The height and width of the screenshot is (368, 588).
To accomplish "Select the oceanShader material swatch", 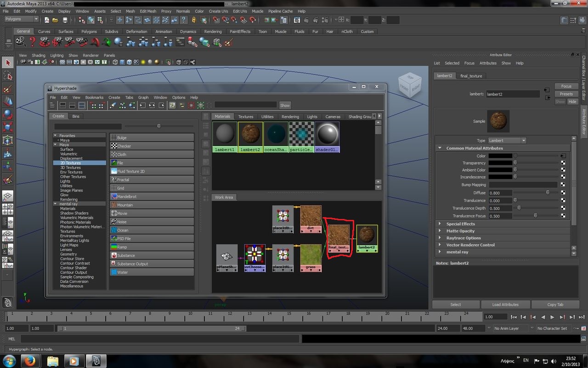I will click(x=276, y=137).
